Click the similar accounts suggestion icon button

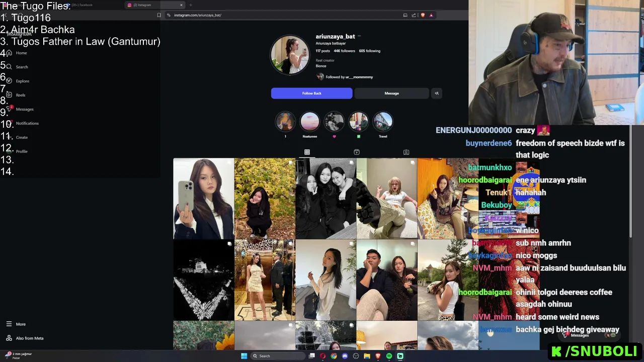click(x=436, y=93)
